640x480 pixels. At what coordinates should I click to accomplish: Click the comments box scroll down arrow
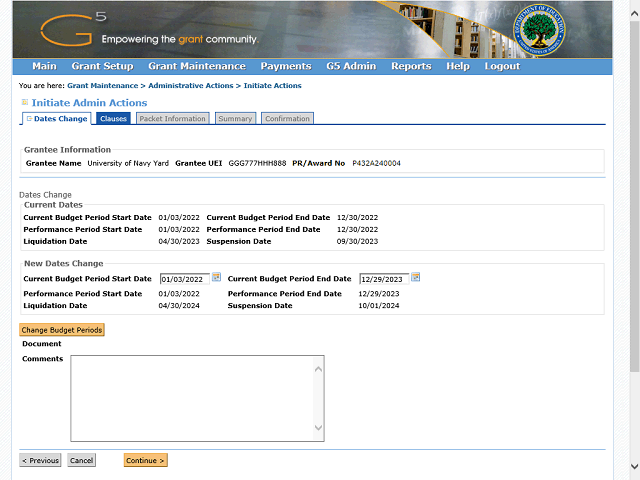[318, 428]
